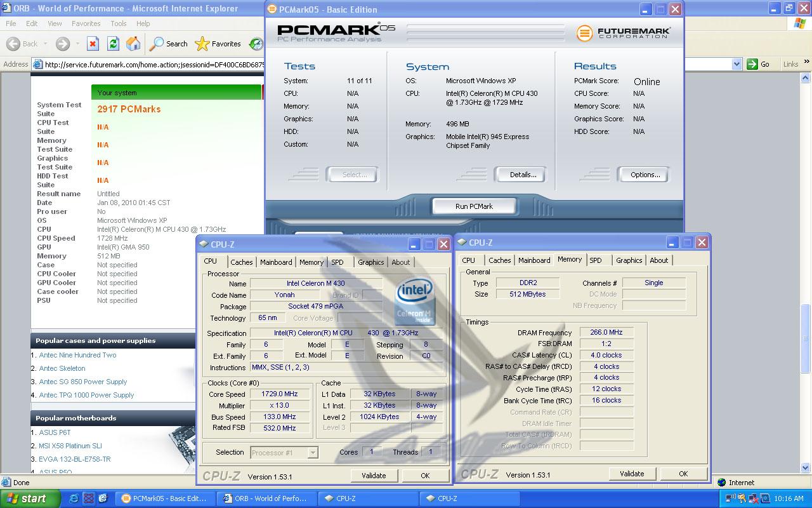
Task: Open Memory tab in CPU-Z processor window
Action: tap(311, 262)
